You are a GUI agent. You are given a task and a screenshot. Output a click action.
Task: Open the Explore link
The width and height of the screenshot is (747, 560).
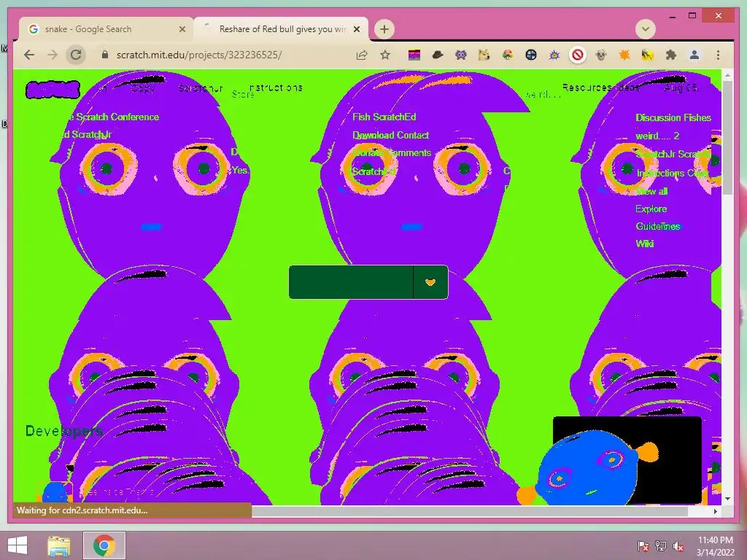(x=651, y=209)
